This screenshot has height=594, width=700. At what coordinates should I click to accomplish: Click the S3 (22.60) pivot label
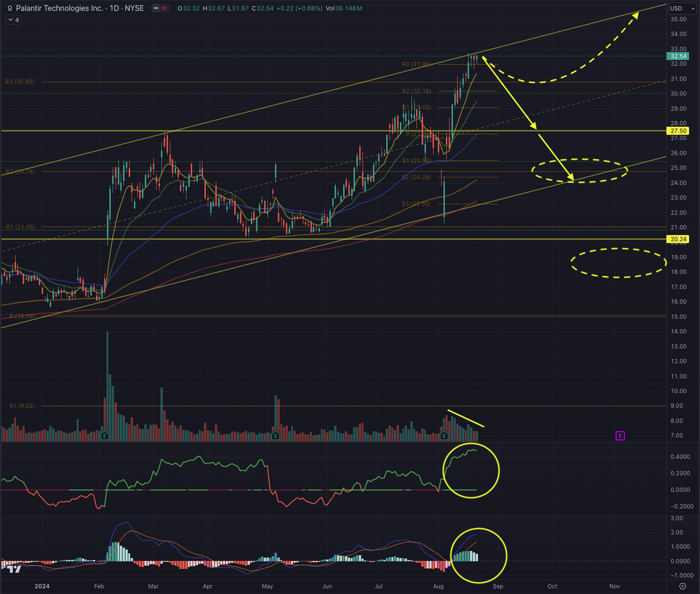(x=416, y=204)
